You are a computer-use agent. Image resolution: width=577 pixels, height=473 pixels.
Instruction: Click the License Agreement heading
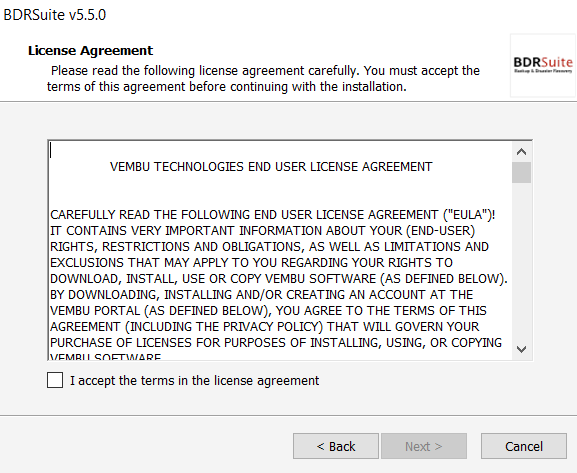91,50
